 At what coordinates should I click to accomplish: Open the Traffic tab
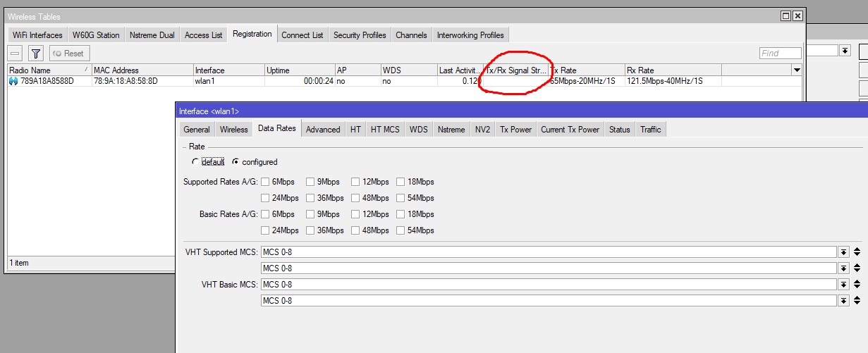click(x=650, y=129)
